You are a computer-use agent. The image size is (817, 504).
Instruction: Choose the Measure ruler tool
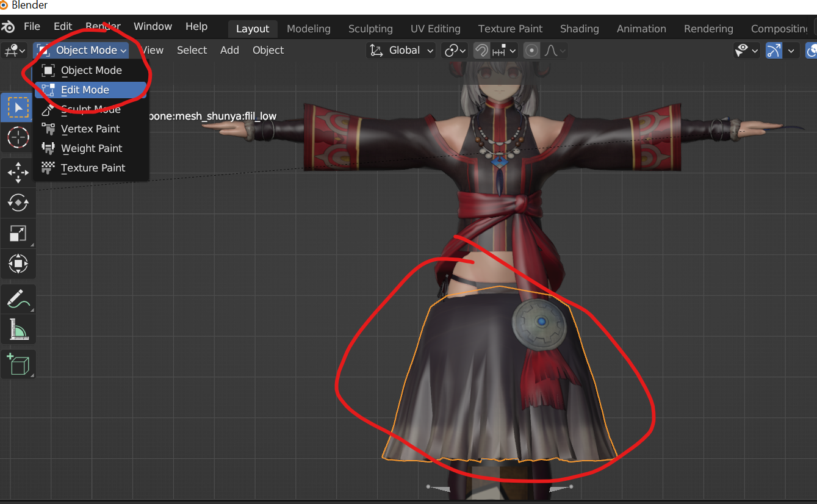point(18,329)
